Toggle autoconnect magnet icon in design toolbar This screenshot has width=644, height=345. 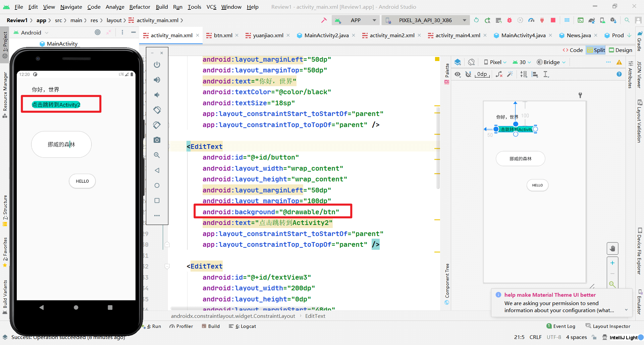click(x=468, y=74)
